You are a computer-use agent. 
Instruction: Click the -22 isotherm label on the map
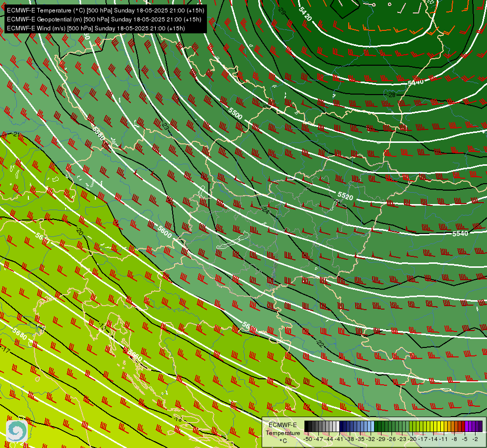click(319, 343)
